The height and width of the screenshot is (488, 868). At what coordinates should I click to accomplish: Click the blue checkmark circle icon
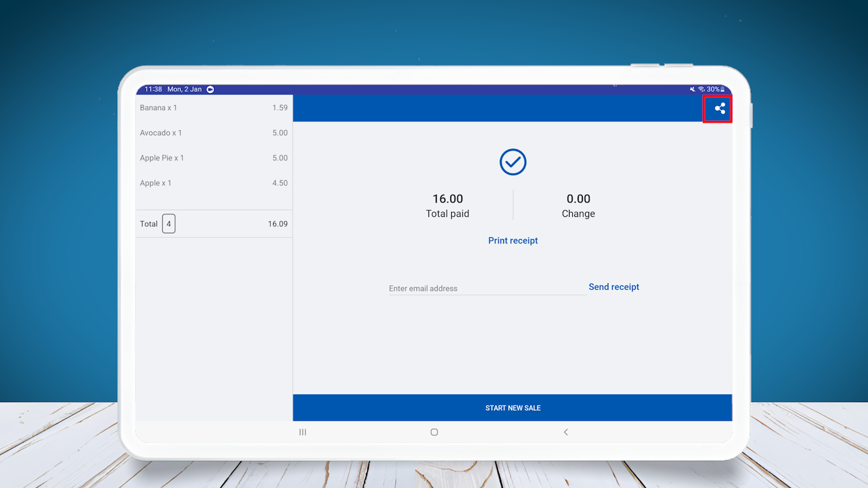[x=513, y=162]
